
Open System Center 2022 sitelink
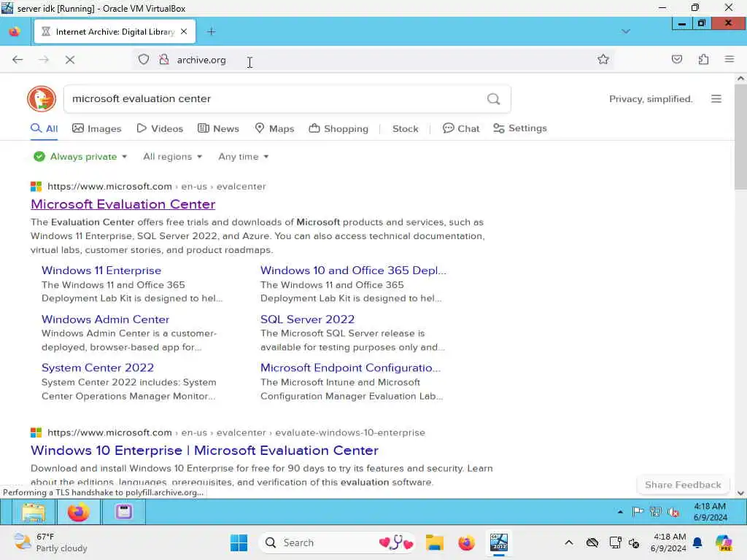tap(98, 368)
